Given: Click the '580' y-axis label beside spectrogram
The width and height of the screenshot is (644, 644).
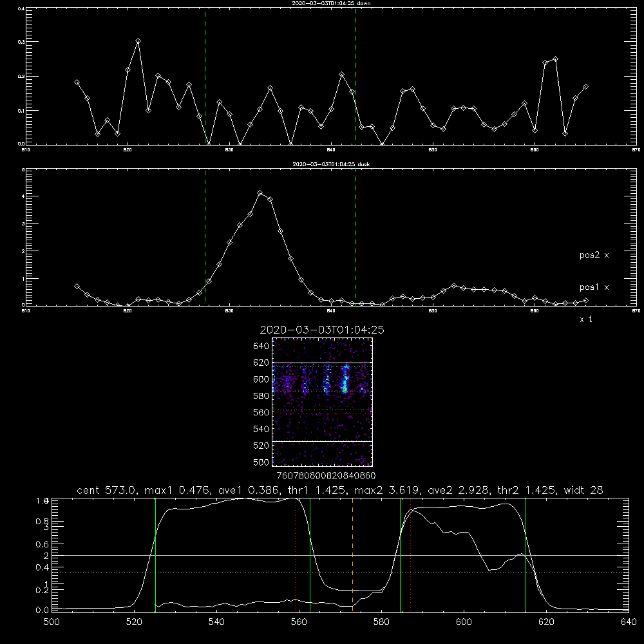Looking at the screenshot, I should point(261,396).
